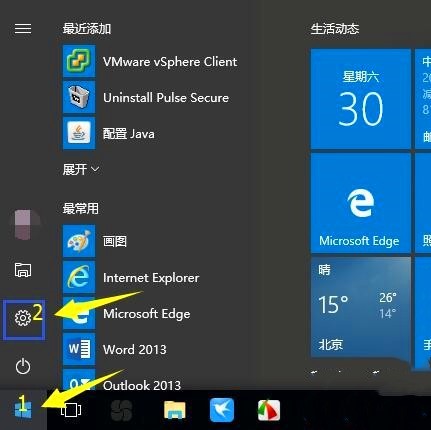Open File Explorer on the taskbar
Image resolution: width=431 pixels, height=430 pixels.
pyautogui.click(x=175, y=410)
